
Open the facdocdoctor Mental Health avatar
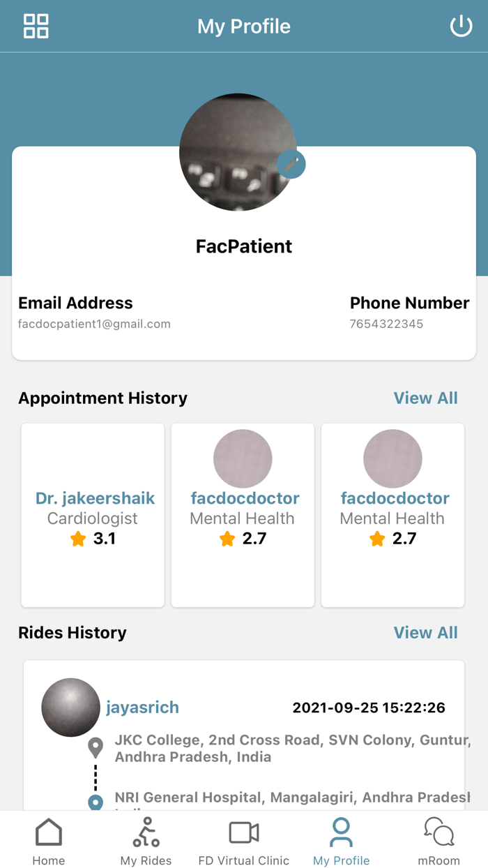(242, 458)
